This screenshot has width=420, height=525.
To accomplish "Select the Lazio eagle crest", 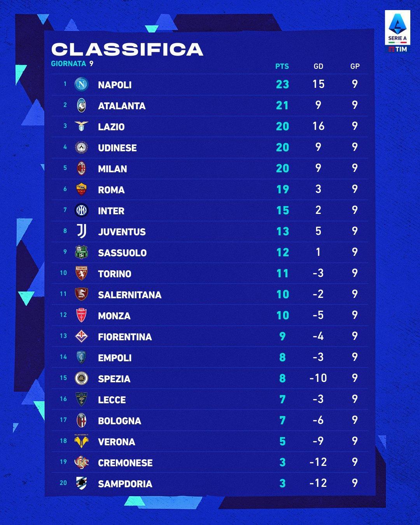I will coord(81,126).
